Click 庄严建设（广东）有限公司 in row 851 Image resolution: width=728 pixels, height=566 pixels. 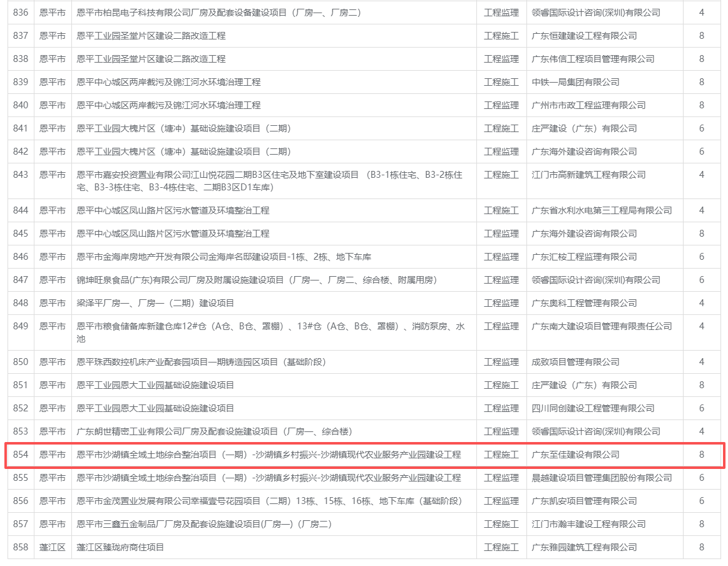584,386
